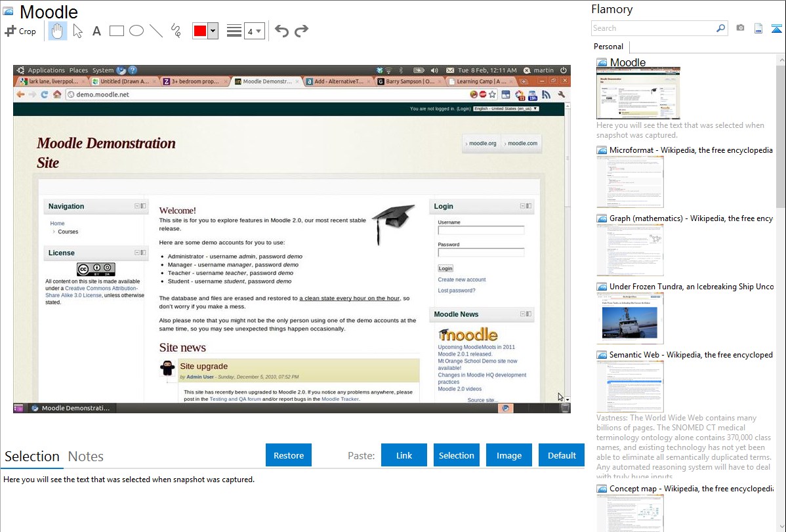Open the line width dropdown
Image resolution: width=786 pixels, height=532 pixels.
pyautogui.click(x=253, y=31)
